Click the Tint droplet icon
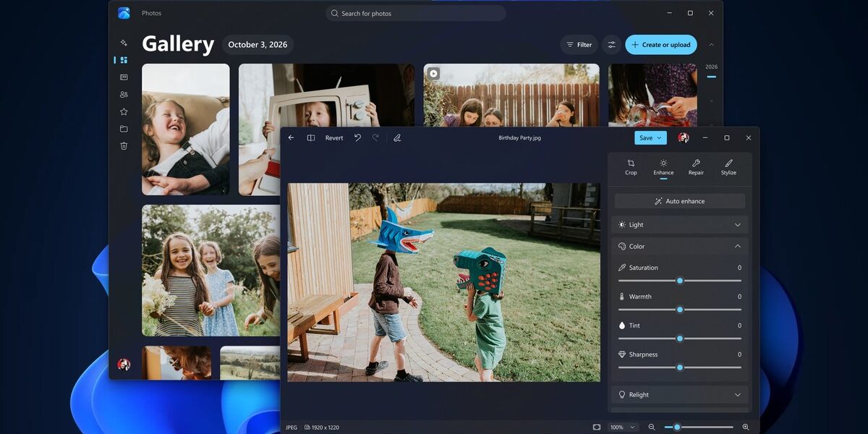Image resolution: width=868 pixels, height=434 pixels. click(622, 325)
